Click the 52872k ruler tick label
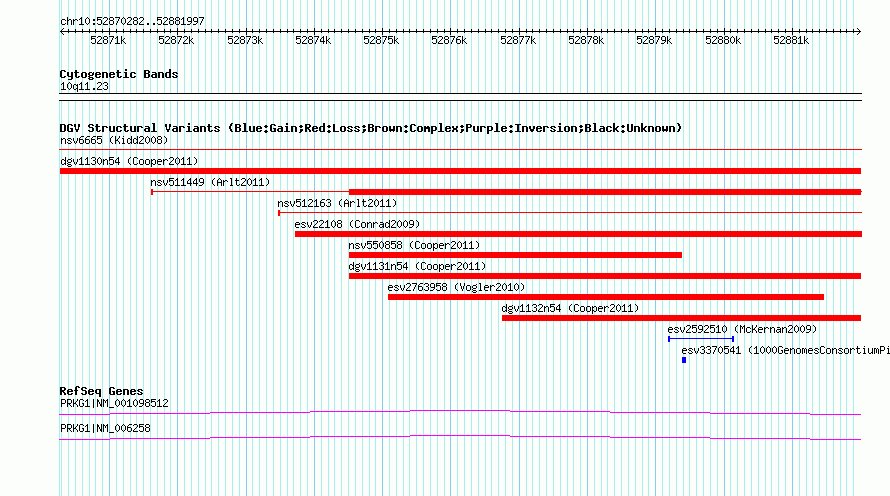The width and height of the screenshot is (890, 496). point(176,40)
